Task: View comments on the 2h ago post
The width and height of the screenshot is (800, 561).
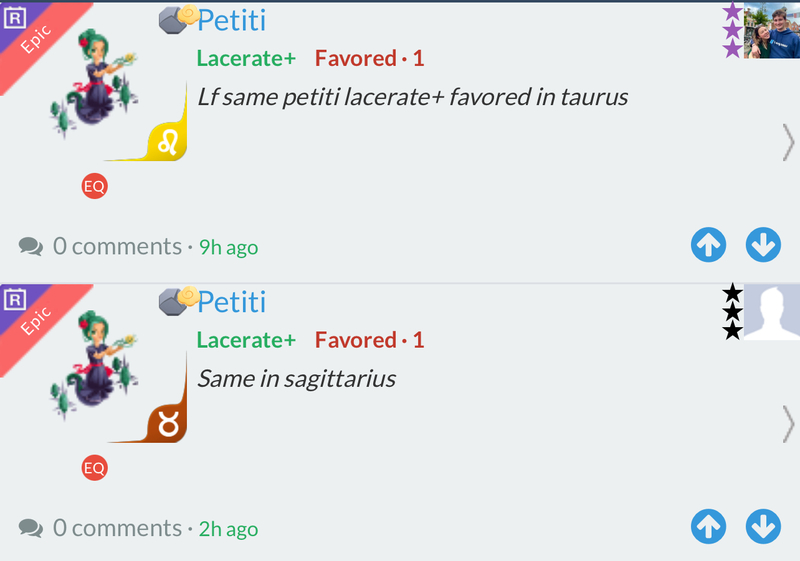Action: [x=100, y=528]
